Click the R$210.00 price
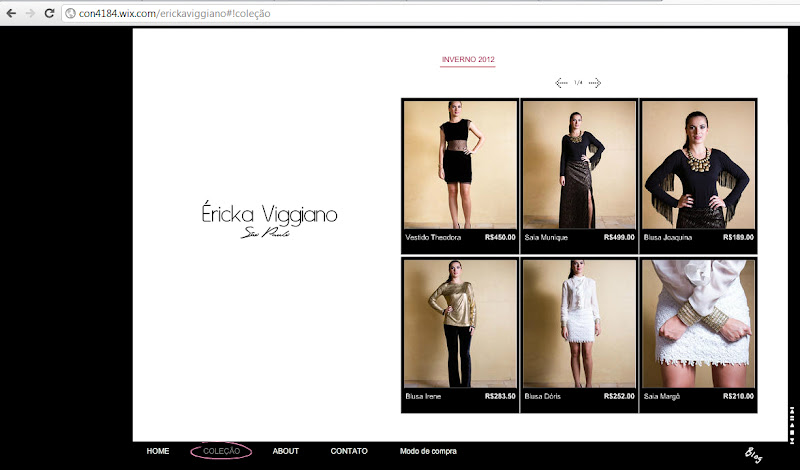Screen dimensions: 800x470 pos(738,396)
